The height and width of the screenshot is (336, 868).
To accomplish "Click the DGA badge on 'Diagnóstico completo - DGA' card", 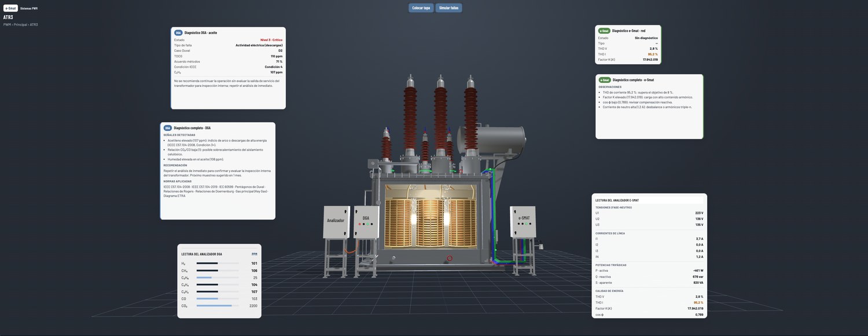I will (168, 128).
